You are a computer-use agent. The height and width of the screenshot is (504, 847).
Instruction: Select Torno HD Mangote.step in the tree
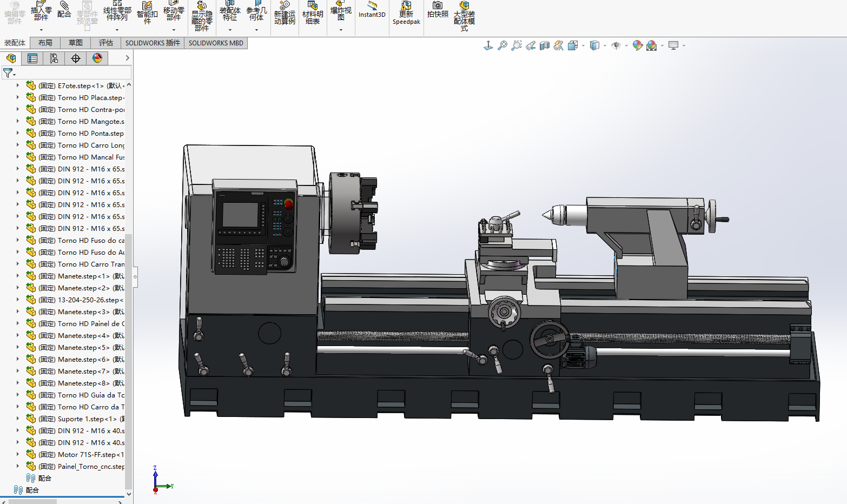[x=76, y=121]
